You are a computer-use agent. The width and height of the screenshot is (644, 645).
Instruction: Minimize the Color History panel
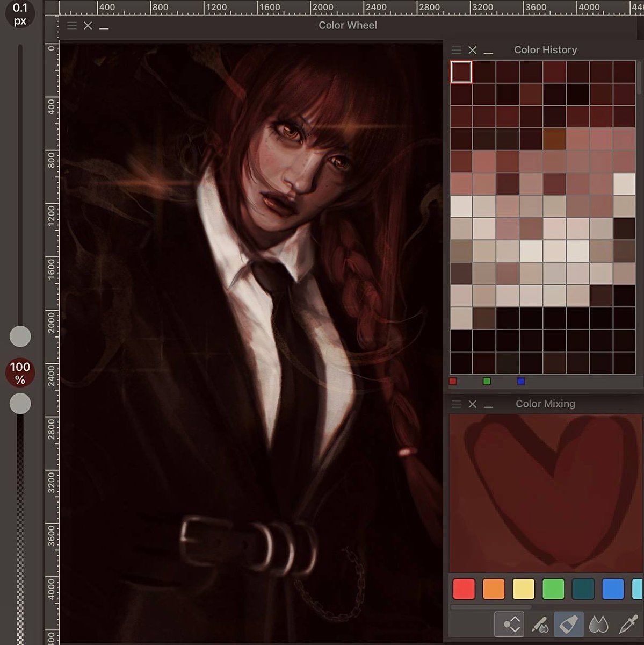[488, 52]
